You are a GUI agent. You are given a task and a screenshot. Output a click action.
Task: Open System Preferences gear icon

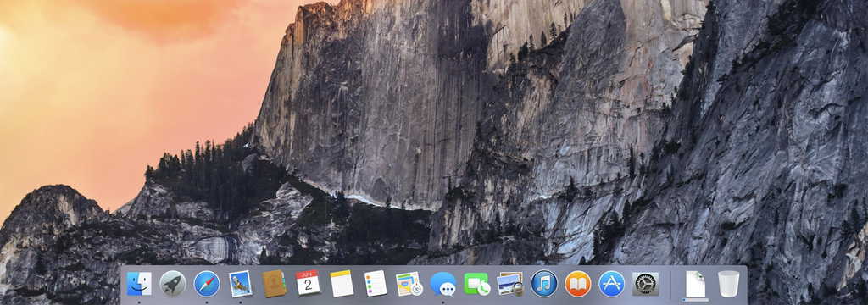[645, 284]
